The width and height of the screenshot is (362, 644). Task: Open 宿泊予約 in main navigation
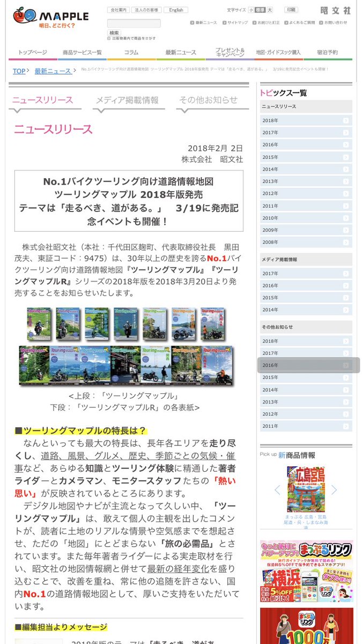point(327,53)
